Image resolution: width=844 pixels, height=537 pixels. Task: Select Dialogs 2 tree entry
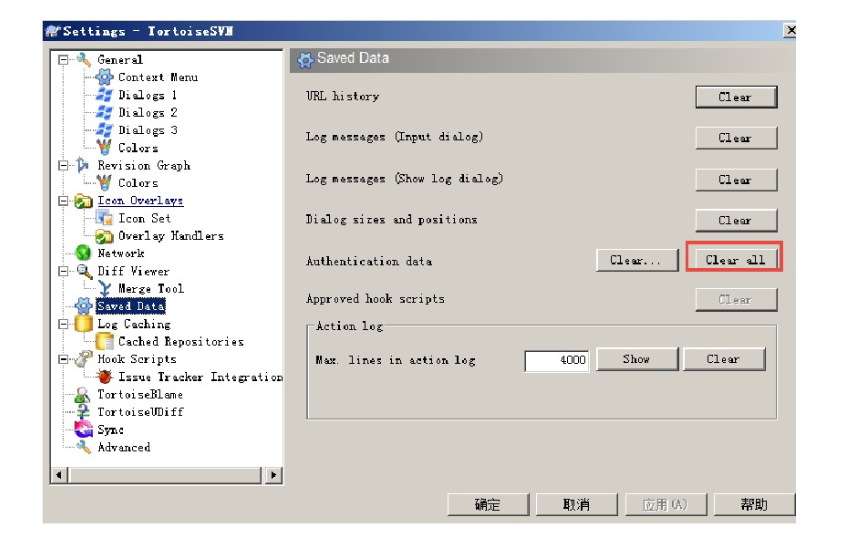click(x=147, y=112)
